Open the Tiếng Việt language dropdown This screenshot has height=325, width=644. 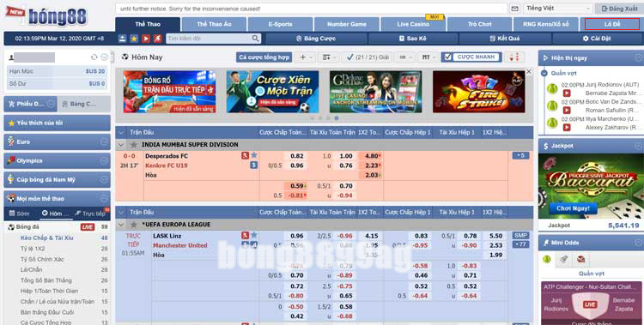[x=558, y=9]
